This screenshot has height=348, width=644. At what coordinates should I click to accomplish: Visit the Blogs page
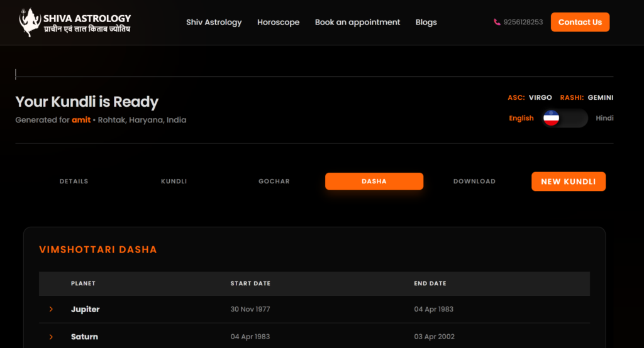pos(426,22)
